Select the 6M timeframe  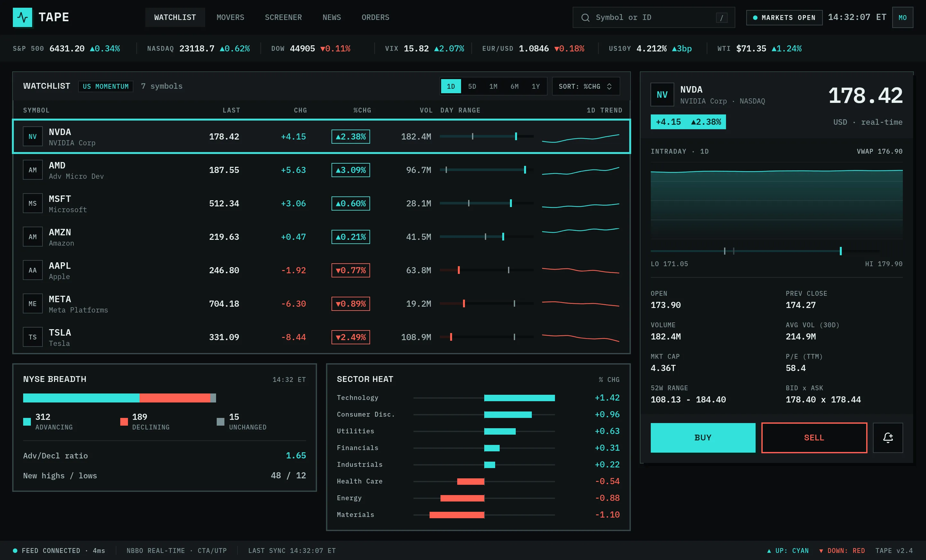pyautogui.click(x=514, y=86)
